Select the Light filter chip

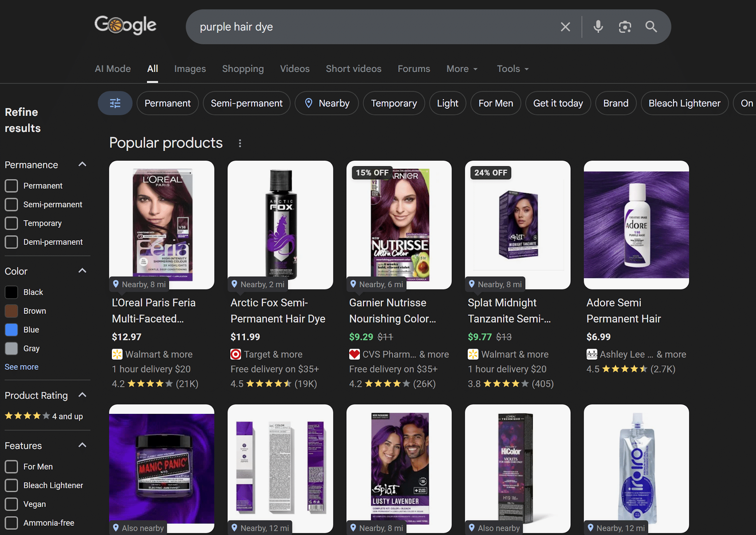448,103
